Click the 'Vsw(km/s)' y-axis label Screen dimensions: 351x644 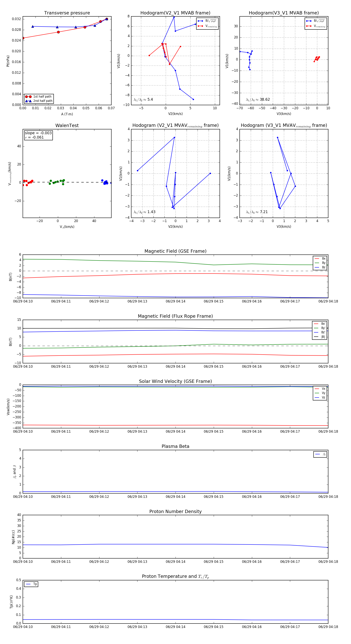(x=8, y=407)
